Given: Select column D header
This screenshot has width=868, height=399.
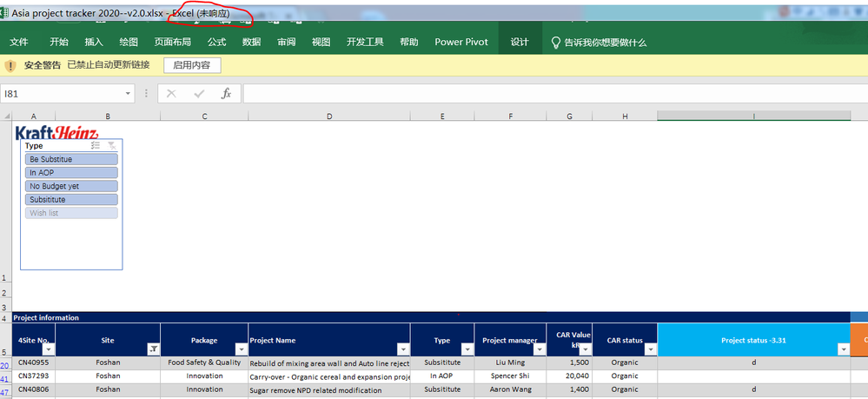Looking at the screenshot, I should coord(329,116).
